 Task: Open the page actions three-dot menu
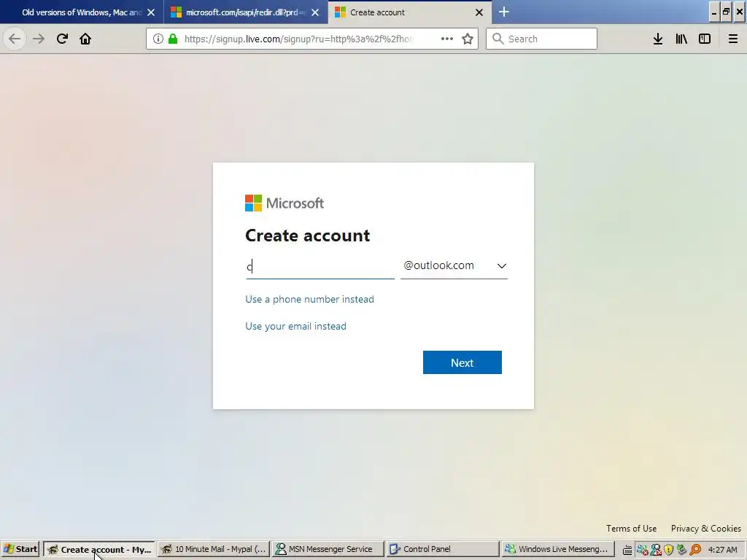point(447,39)
